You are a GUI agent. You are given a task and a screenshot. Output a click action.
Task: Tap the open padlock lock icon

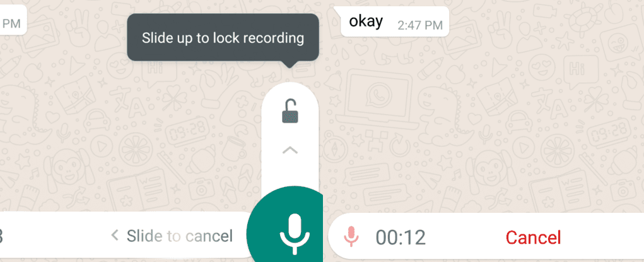pos(290,111)
